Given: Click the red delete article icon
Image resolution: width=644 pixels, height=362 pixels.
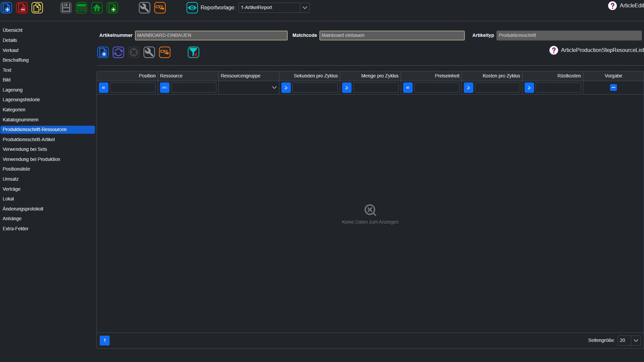Looking at the screenshot, I should tap(22, 7).
